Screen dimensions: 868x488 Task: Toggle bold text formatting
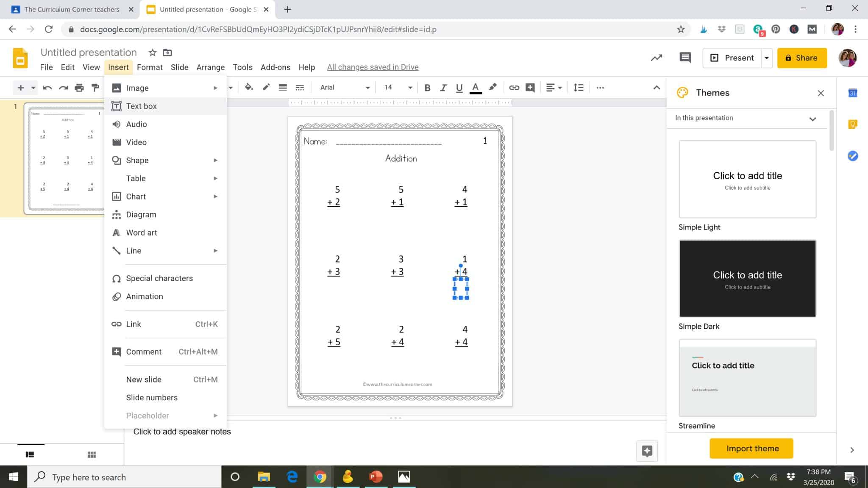tap(427, 88)
